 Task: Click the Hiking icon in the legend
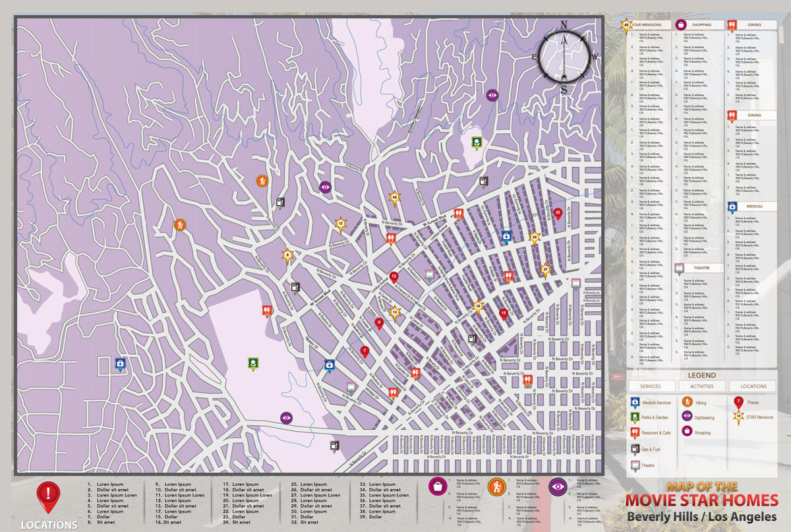pyautogui.click(x=687, y=401)
